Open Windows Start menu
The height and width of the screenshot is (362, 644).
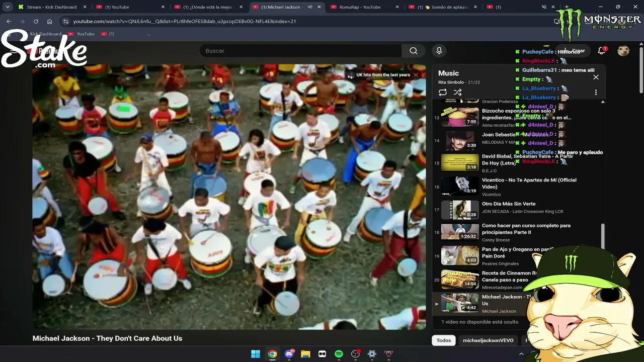point(256,354)
